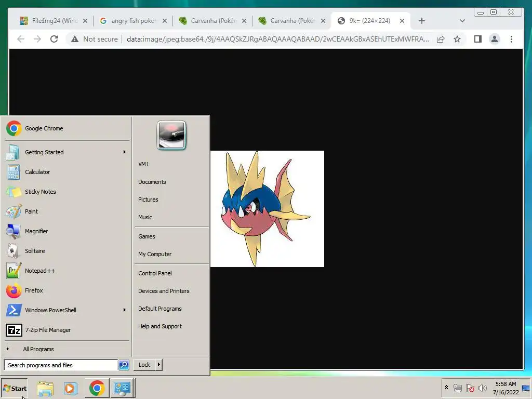Image resolution: width=532 pixels, height=399 pixels.
Task: Click the taskbar clock and date
Action: pos(506,388)
